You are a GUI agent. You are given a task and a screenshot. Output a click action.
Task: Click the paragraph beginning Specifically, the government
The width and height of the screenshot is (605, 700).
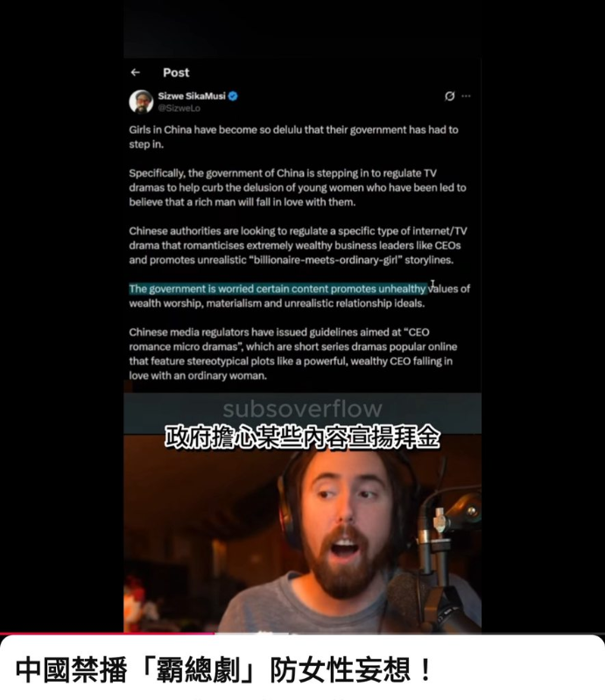tap(298, 187)
